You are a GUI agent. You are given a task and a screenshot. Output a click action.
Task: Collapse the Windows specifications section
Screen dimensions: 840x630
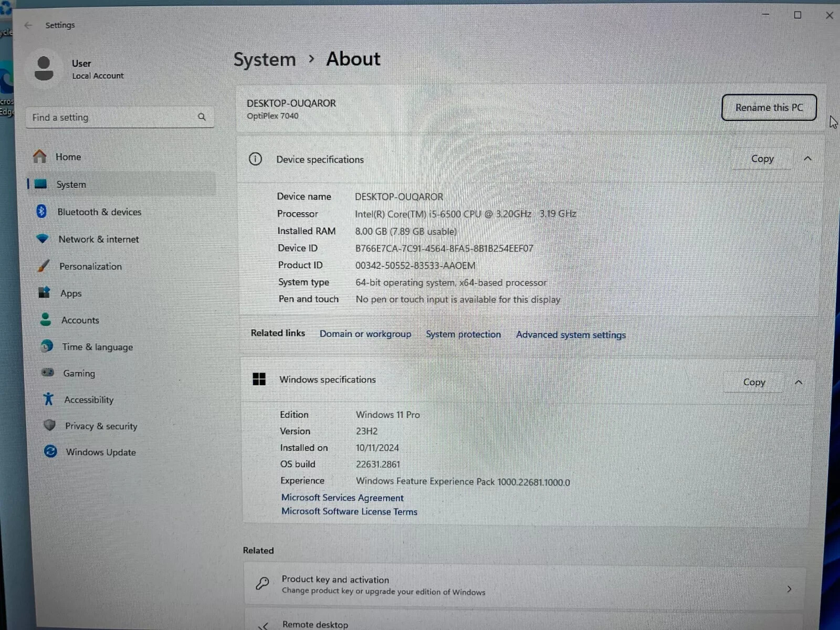point(799,382)
